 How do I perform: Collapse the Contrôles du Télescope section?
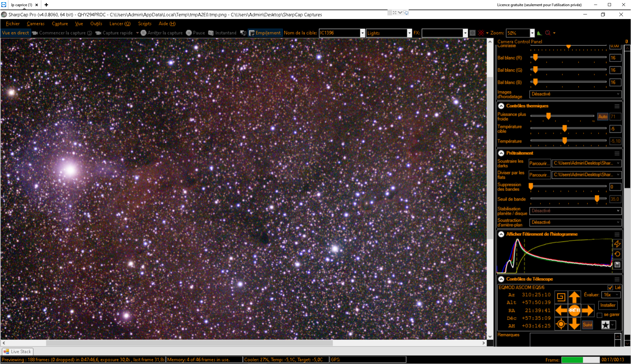point(501,279)
